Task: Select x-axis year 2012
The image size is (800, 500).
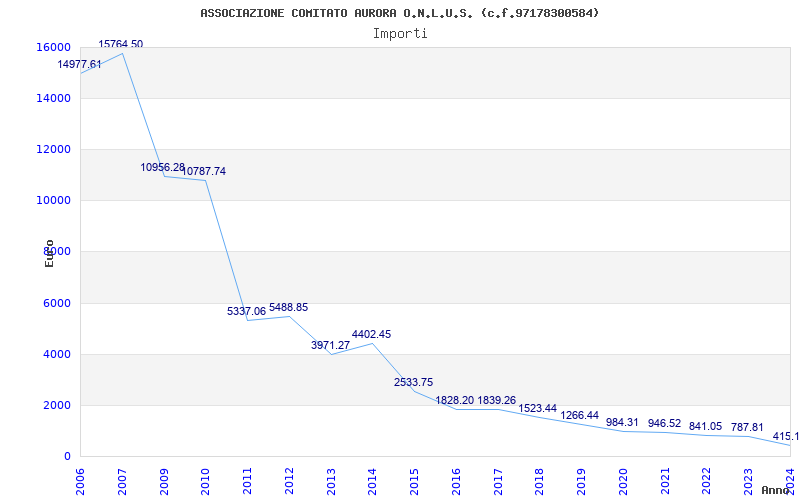Action: coord(289,481)
